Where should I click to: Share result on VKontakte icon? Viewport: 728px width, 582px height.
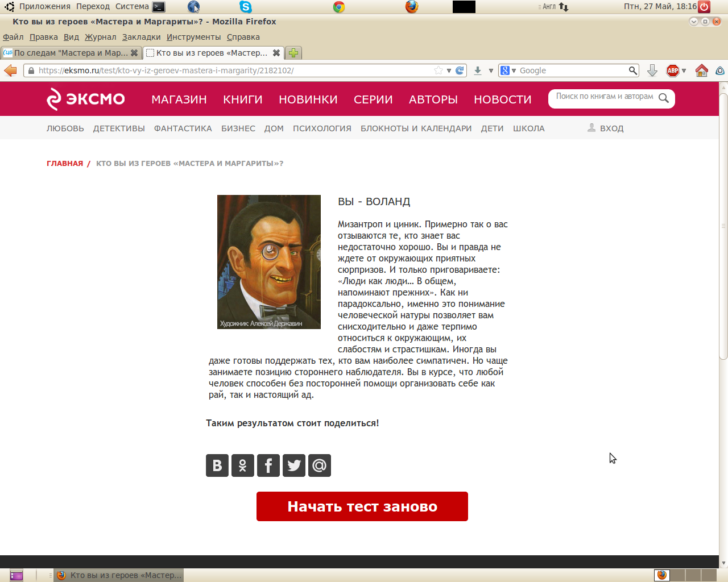217,465
